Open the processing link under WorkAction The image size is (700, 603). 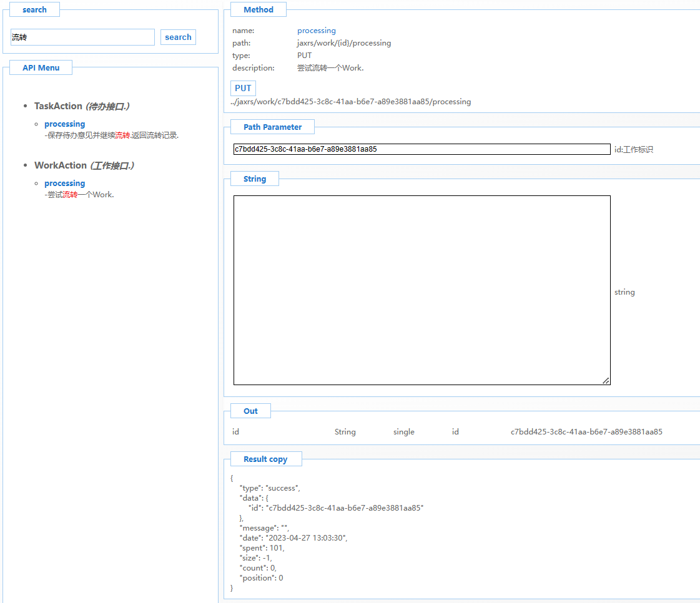pos(65,183)
